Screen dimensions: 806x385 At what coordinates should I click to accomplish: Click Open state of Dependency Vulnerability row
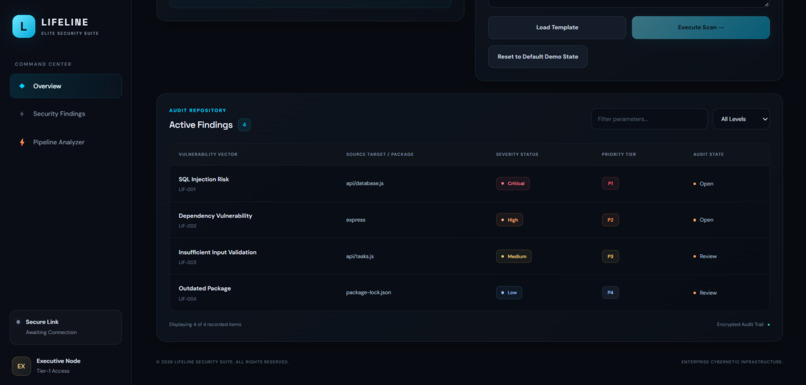[x=703, y=220]
